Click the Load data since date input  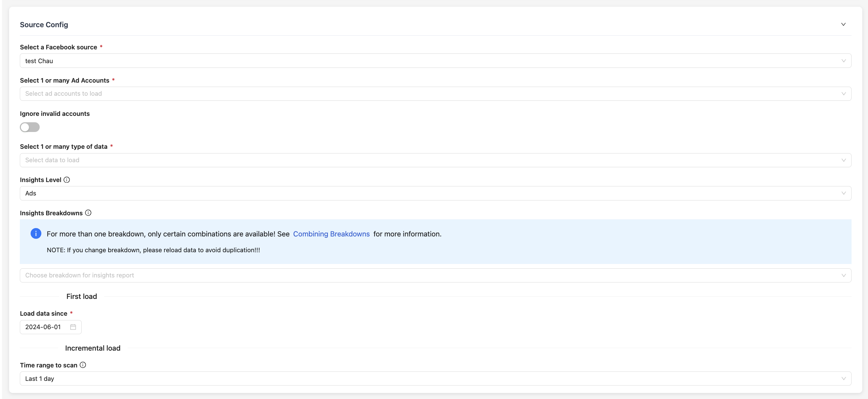point(43,327)
